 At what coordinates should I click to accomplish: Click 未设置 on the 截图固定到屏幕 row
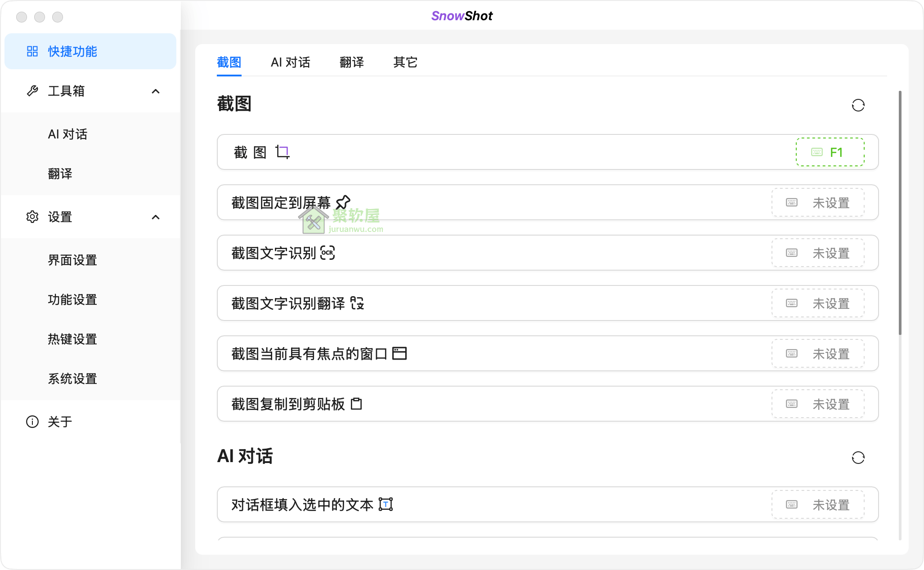click(819, 202)
